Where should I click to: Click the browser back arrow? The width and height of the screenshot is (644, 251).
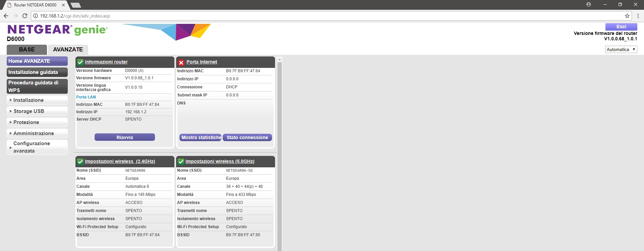[6, 16]
